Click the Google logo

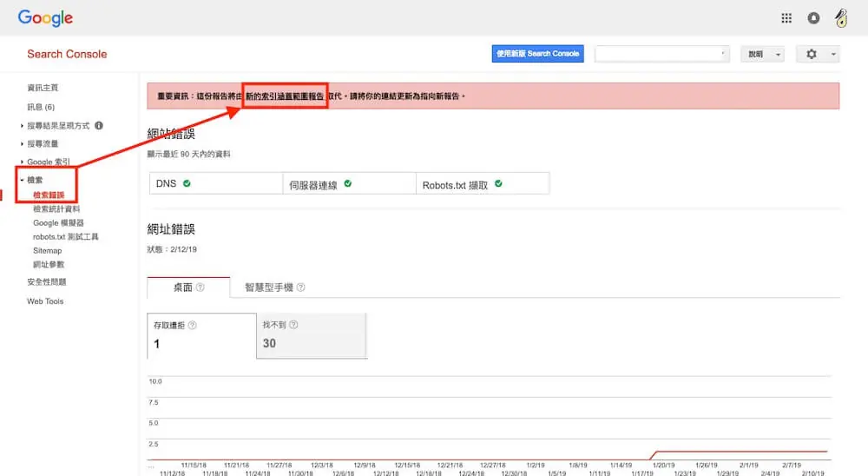45,18
